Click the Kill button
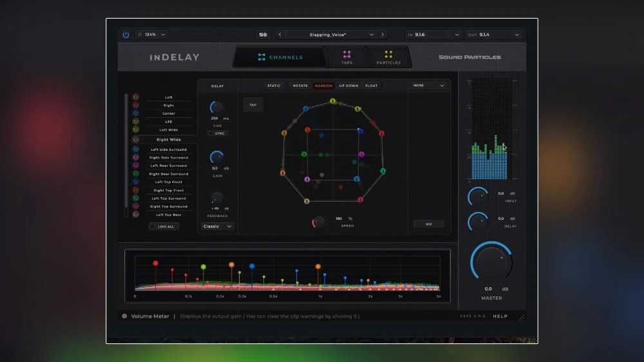Image resolution: width=644 pixels, height=362 pixels. pyautogui.click(x=429, y=224)
